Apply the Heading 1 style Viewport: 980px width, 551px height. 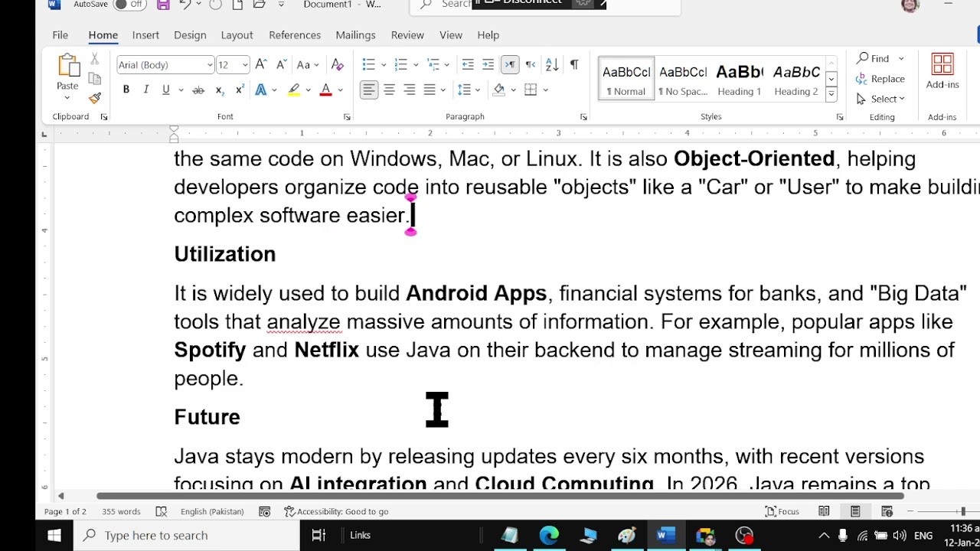point(740,79)
